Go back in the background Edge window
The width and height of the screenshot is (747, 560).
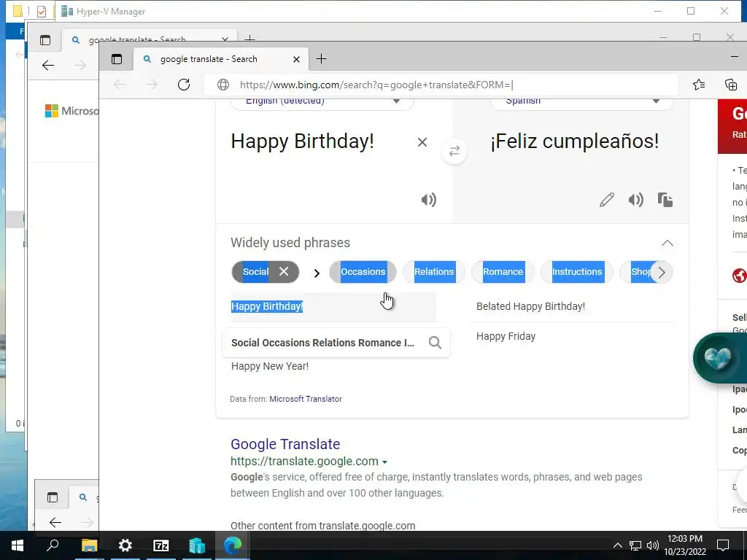tap(48, 65)
